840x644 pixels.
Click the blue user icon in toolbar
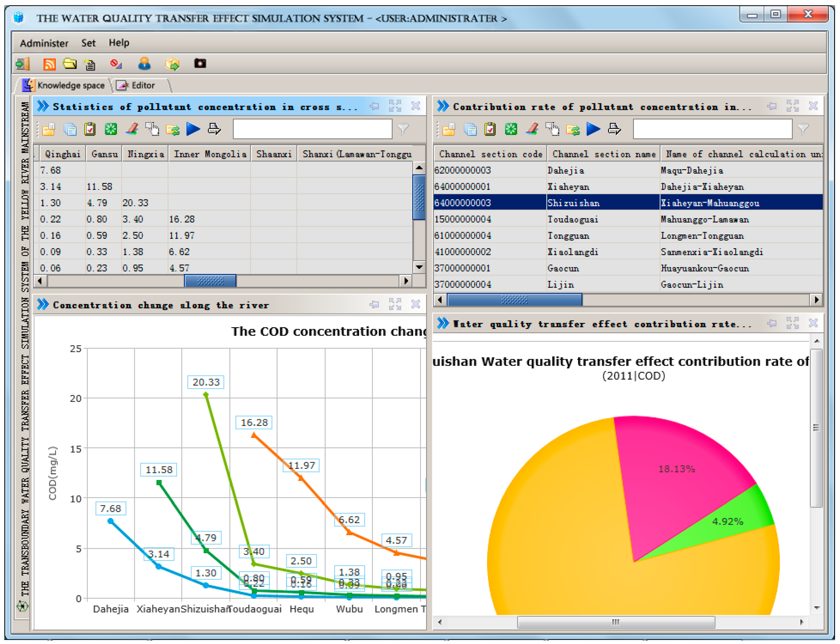pyautogui.click(x=144, y=63)
